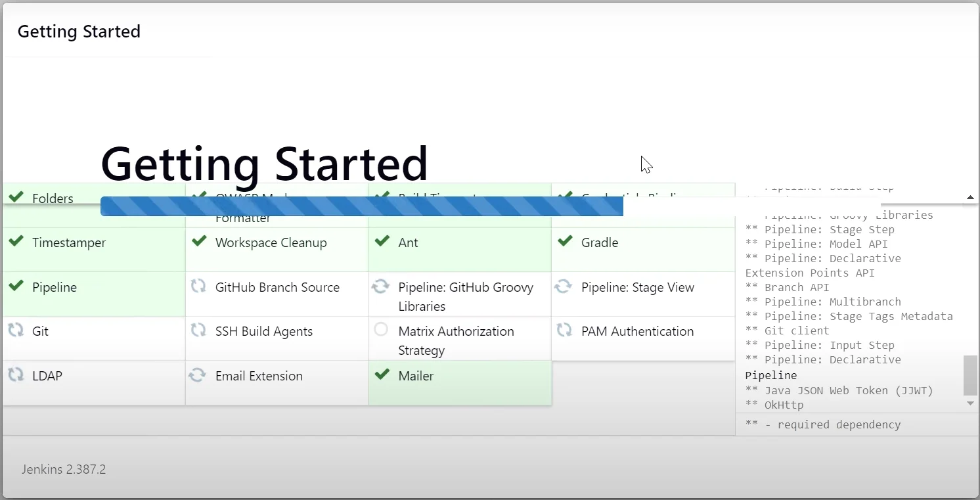Click the Pipeline: GitHub Groovy Libraries label

pos(466,296)
